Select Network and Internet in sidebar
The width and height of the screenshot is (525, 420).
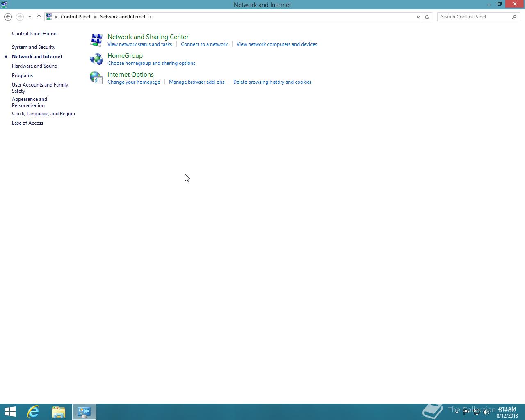tap(37, 57)
